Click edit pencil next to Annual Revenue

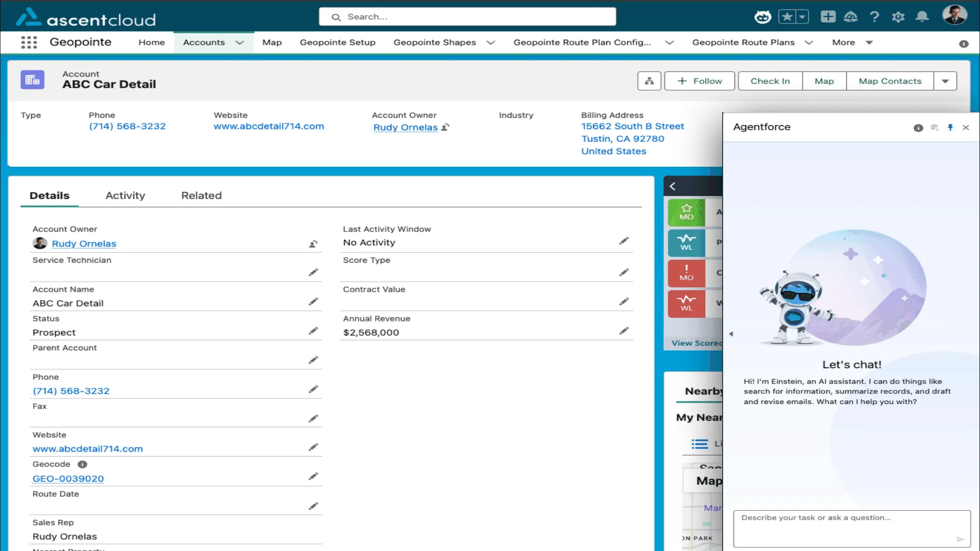(x=624, y=331)
